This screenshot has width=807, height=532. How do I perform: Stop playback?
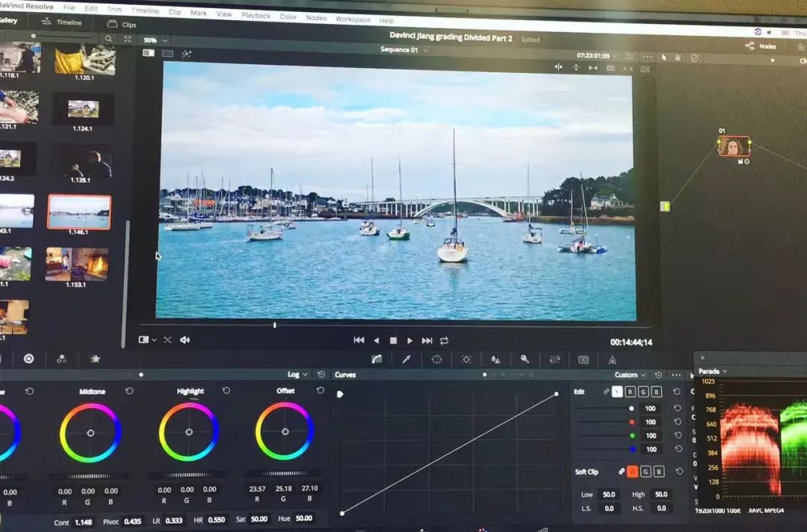393,341
